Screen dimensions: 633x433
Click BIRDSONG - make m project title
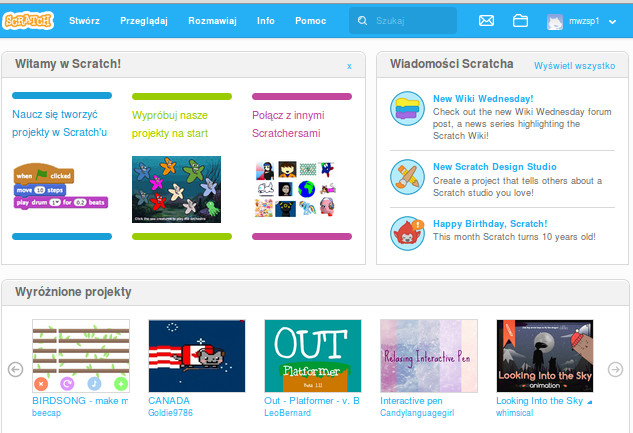coord(80,401)
